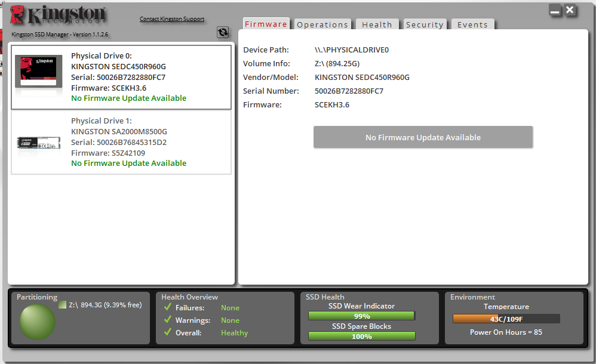Click Firmware: S5Z42109 in drive list
The width and height of the screenshot is (596, 364).
click(108, 153)
